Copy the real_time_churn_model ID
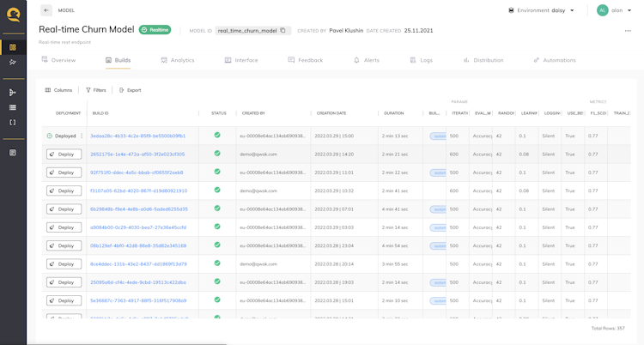Viewport: 644px width, 345px height. click(x=283, y=30)
